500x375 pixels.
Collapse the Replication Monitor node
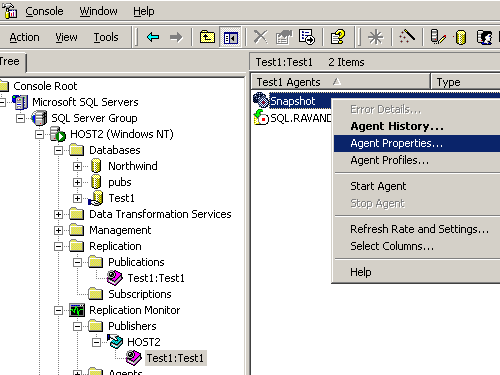[x=58, y=311]
